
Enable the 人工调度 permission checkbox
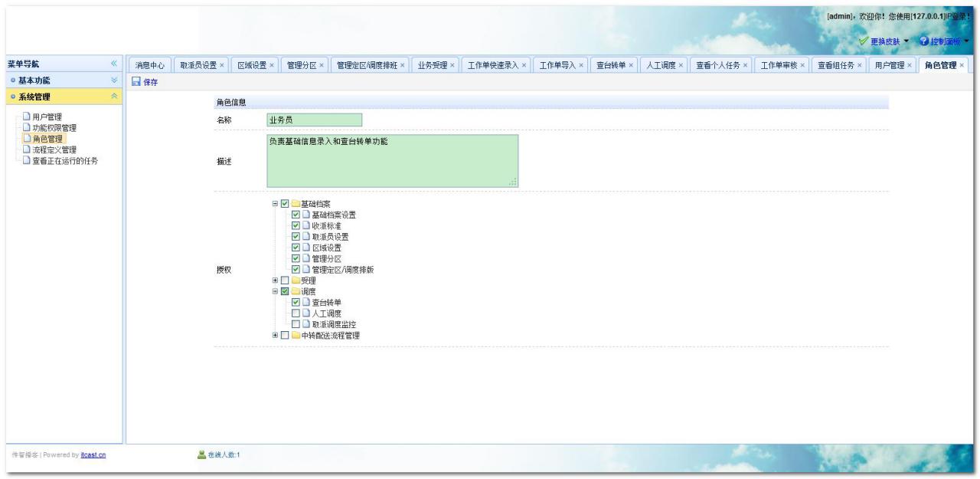pyautogui.click(x=296, y=313)
